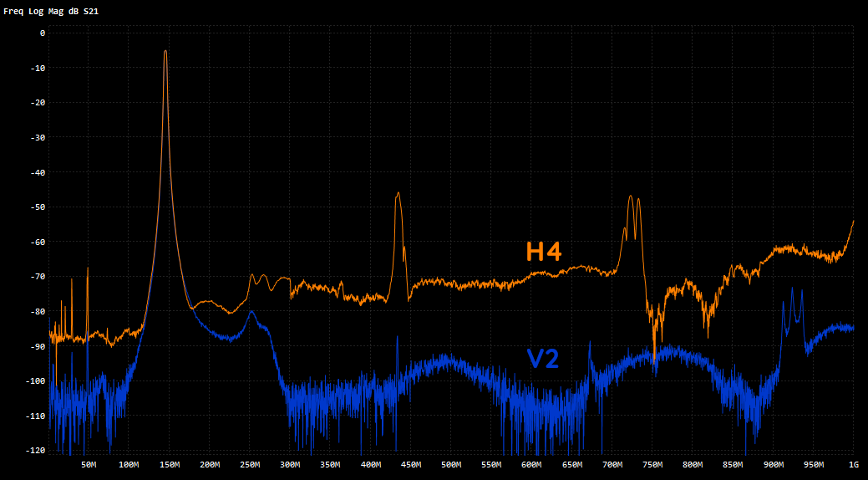Click the -40 dB y-axis label
This screenshot has width=868, height=480.
point(38,172)
